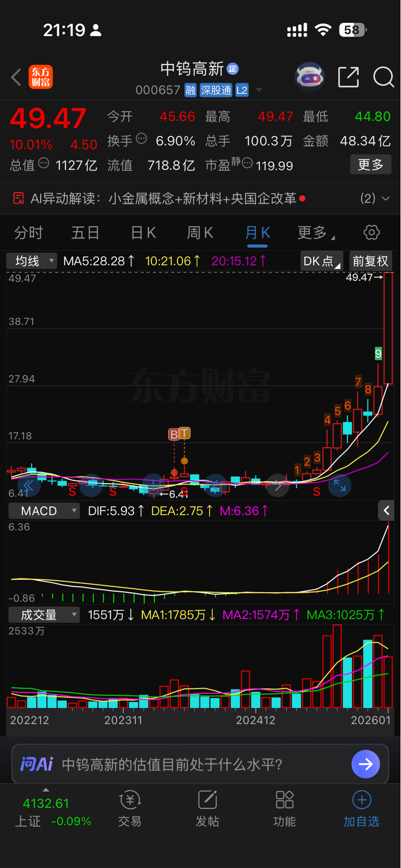Viewport: 401px width, 868px height.
Task: Switch to 周K tab
Action: (x=200, y=233)
